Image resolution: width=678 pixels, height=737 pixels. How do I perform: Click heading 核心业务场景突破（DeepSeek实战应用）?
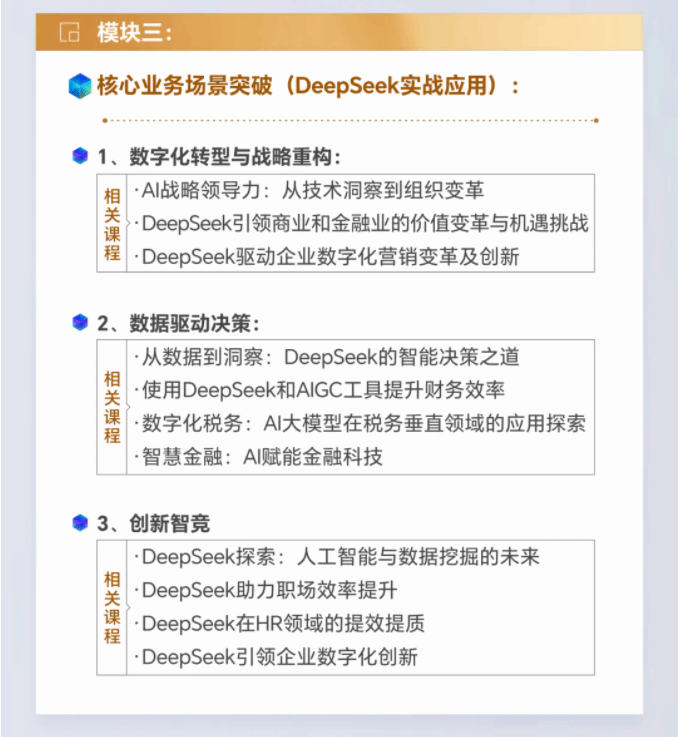point(308,86)
